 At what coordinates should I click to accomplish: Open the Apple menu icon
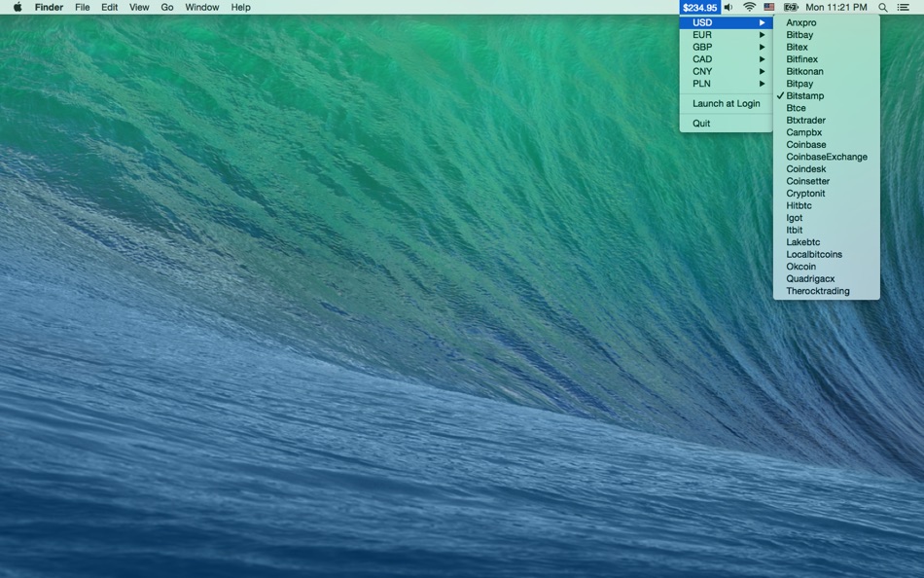pos(18,7)
